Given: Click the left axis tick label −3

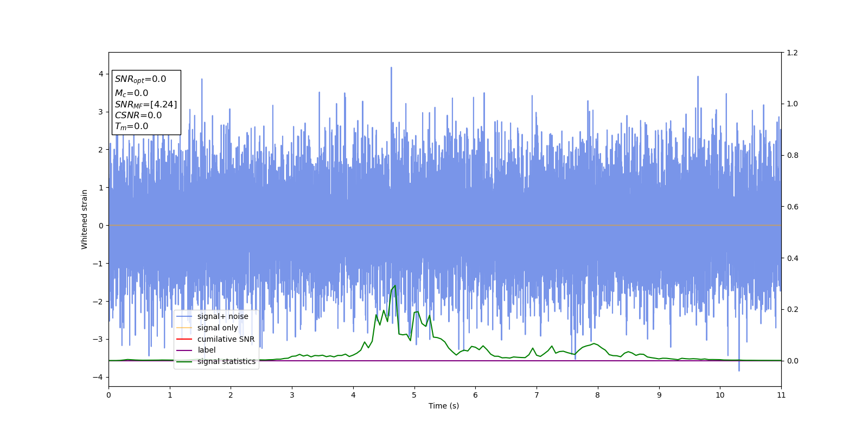Looking at the screenshot, I should tap(97, 339).
